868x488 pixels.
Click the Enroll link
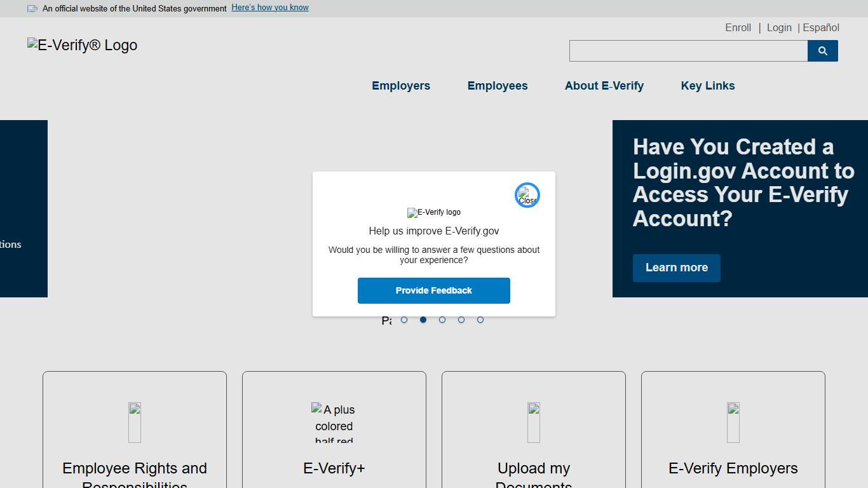738,27
